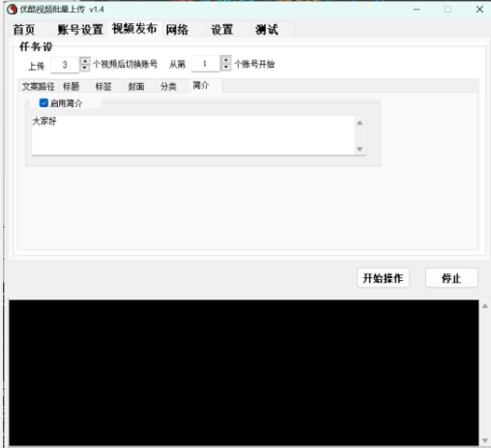Screen dimensions: 491x448
Task: Click the 开始操作 button
Action: coord(383,278)
